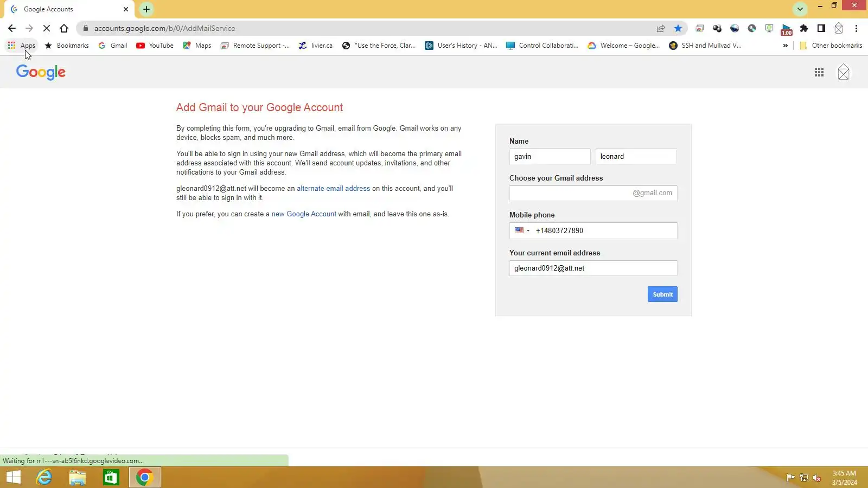Open the Gmail bookmark

pyautogui.click(x=113, y=46)
